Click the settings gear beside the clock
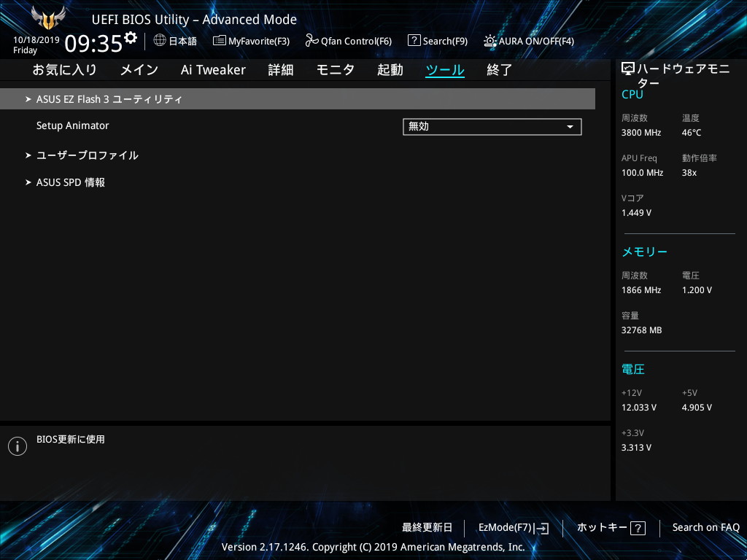747x560 pixels. (131, 37)
